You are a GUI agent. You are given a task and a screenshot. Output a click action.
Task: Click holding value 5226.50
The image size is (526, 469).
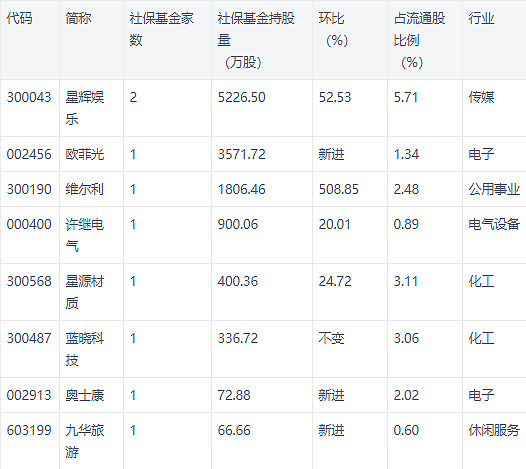(242, 97)
